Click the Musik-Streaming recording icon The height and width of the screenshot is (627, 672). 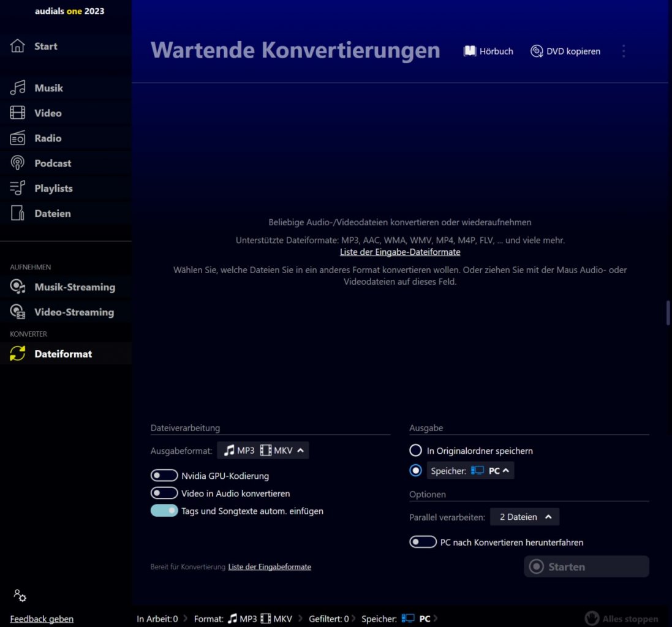point(18,287)
